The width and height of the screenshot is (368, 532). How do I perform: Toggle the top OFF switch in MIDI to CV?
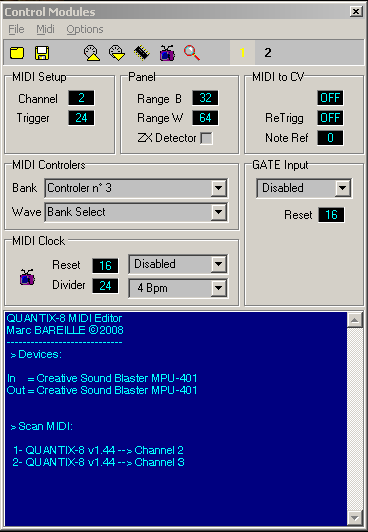(330, 98)
